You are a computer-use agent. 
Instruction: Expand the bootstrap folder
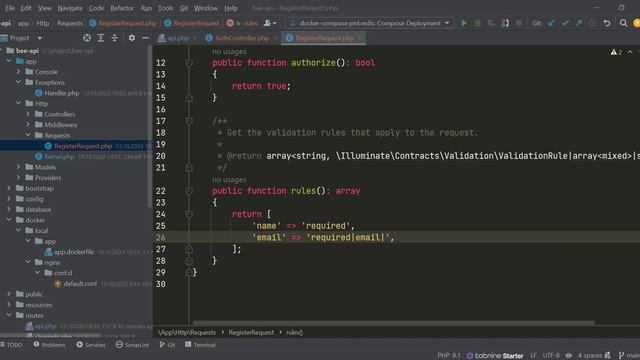pyautogui.click(x=9, y=188)
